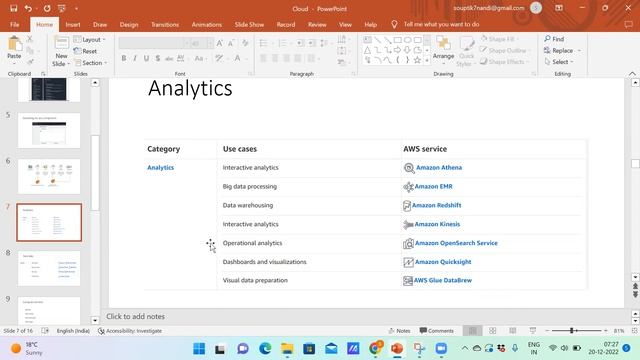Open the Windows Start menu

tap(199, 349)
